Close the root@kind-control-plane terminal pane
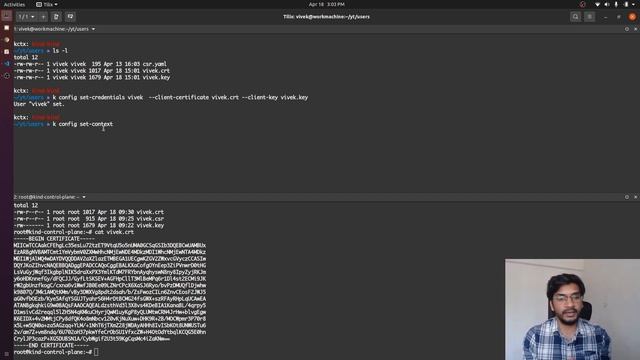 [x=636, y=197]
